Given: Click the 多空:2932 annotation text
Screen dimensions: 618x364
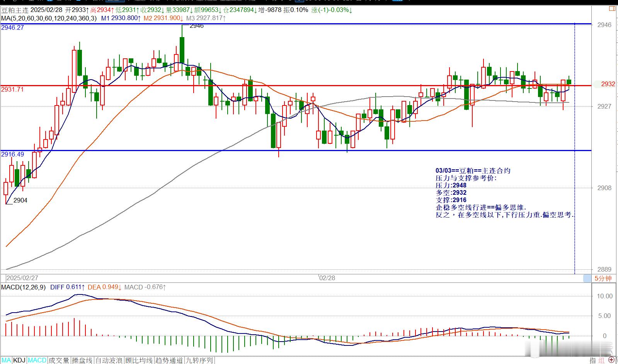Looking at the screenshot, I should pyautogui.click(x=451, y=193).
